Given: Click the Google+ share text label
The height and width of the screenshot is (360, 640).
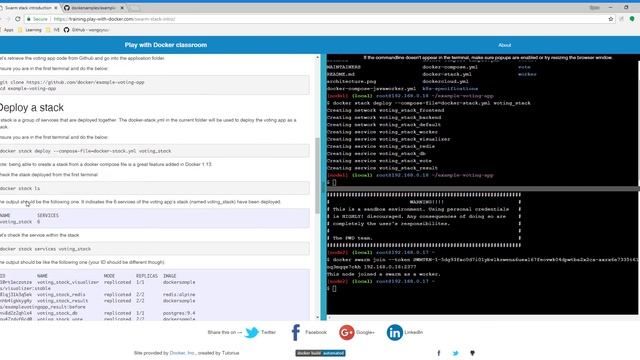Looking at the screenshot, I should tap(365, 332).
